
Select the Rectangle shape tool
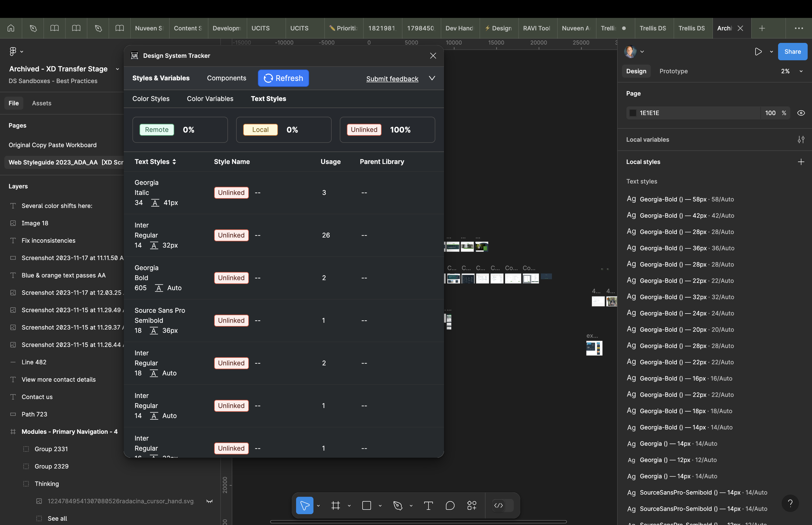[367, 505]
